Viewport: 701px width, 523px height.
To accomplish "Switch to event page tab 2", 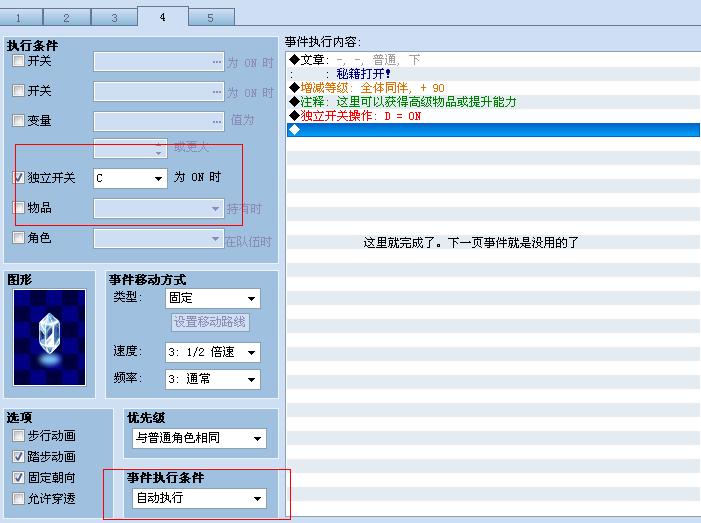I will point(67,18).
